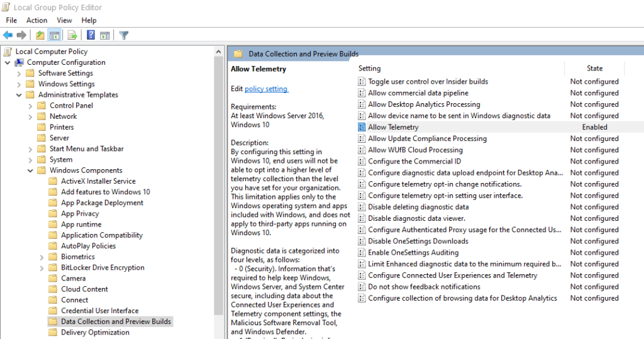The image size is (644, 339).
Task: Select 'Configure telemetry opt-in setting user interface.'
Action: 445,196
